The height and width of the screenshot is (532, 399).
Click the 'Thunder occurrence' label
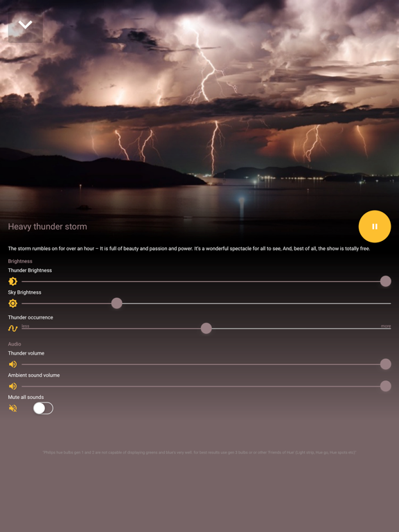pyautogui.click(x=30, y=317)
